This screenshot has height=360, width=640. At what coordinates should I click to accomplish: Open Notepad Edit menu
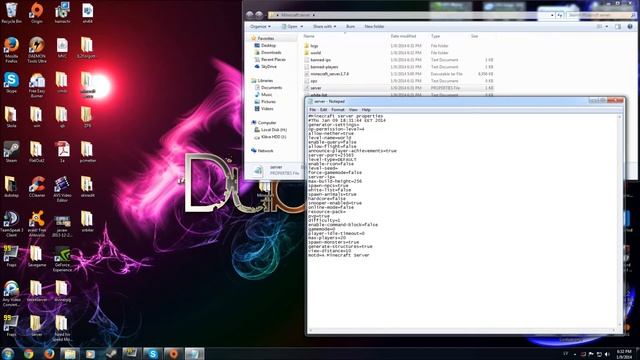[x=324, y=110]
